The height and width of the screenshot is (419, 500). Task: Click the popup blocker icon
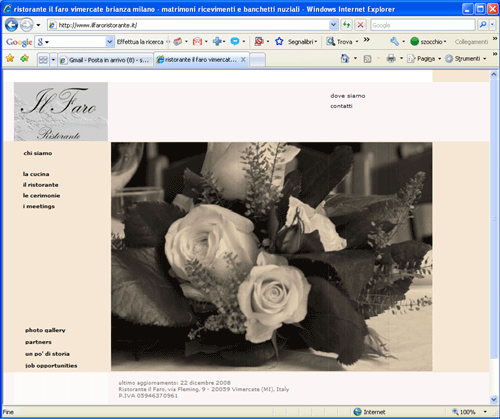259,41
